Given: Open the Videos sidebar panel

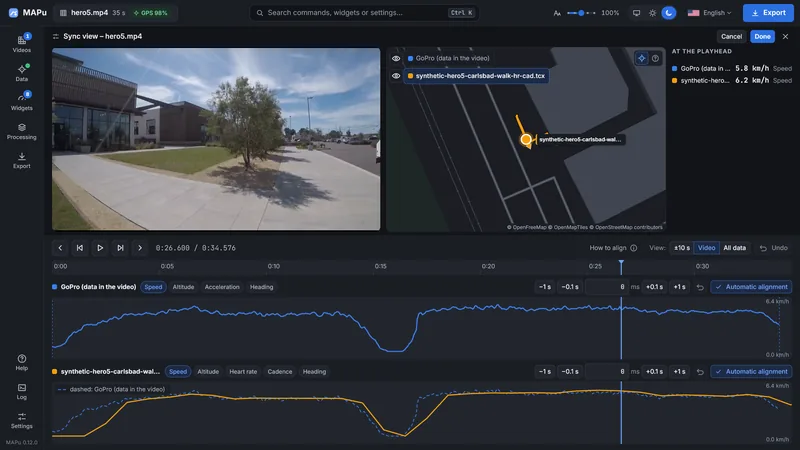Looking at the screenshot, I should point(21,43).
